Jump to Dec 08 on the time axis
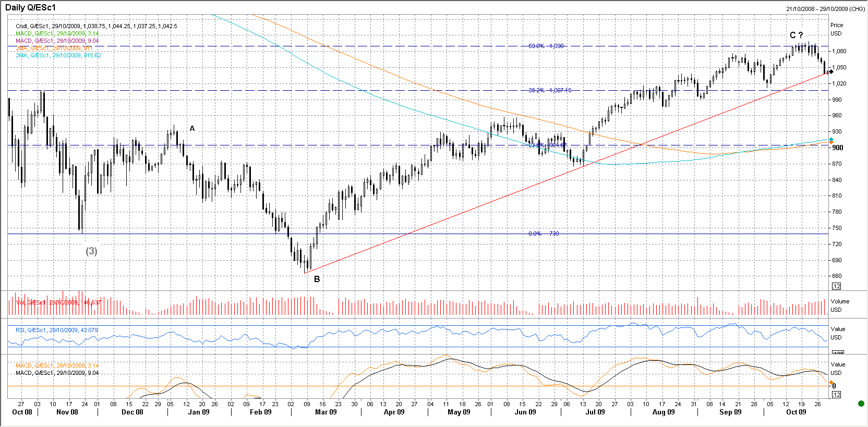868x427 pixels. [x=132, y=412]
